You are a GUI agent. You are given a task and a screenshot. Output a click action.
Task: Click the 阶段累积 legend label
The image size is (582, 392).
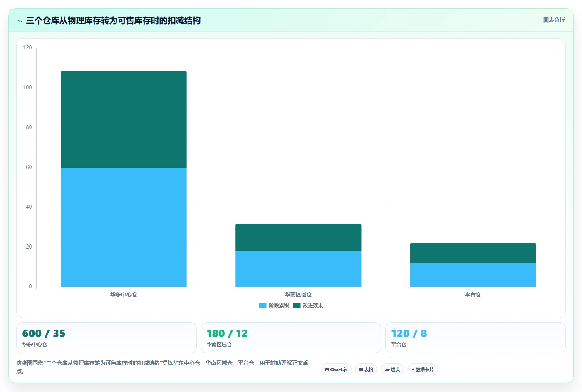(279, 306)
